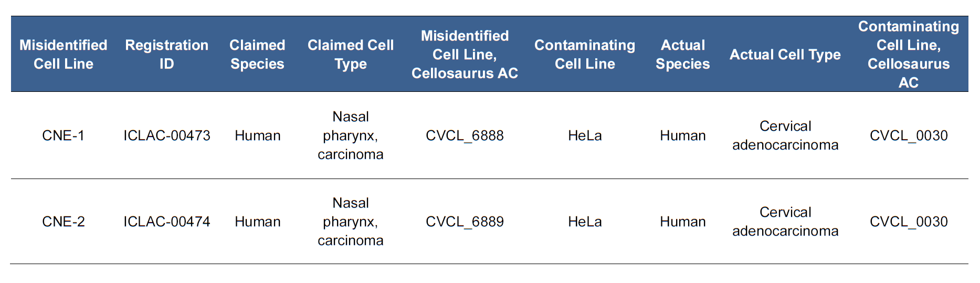Open CVCL_0030 in the CNE-2 row
980x283 pixels.
tap(909, 222)
